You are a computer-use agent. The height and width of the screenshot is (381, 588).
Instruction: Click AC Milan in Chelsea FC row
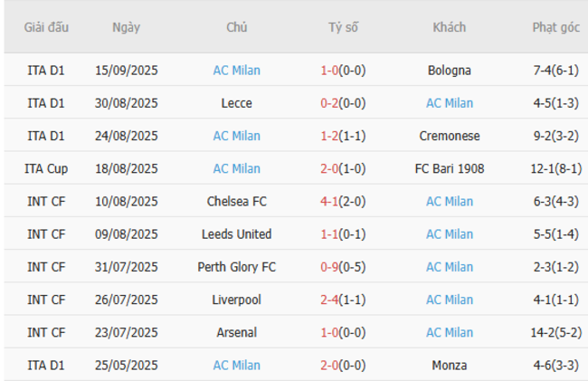[450, 201]
